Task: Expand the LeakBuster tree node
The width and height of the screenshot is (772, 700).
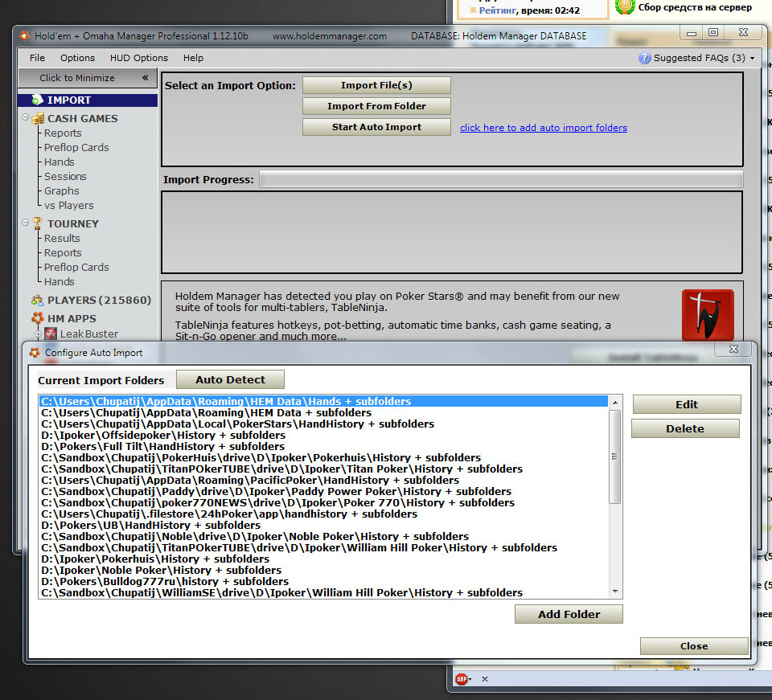Action: point(38,334)
